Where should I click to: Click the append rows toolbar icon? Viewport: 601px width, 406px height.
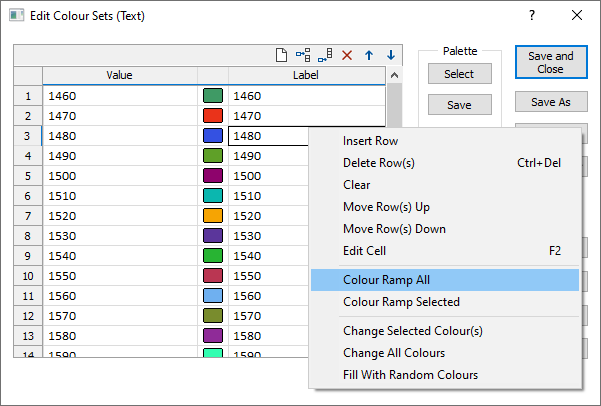tap(325, 55)
